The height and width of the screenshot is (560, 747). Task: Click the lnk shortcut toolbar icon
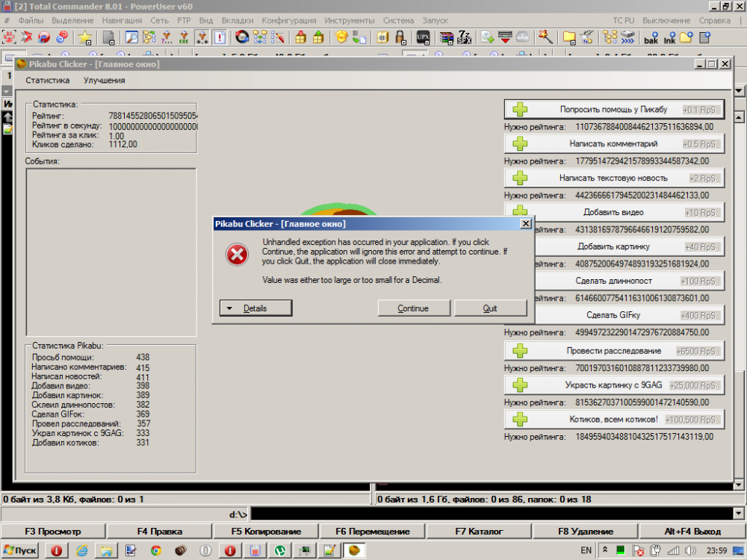[x=670, y=37]
